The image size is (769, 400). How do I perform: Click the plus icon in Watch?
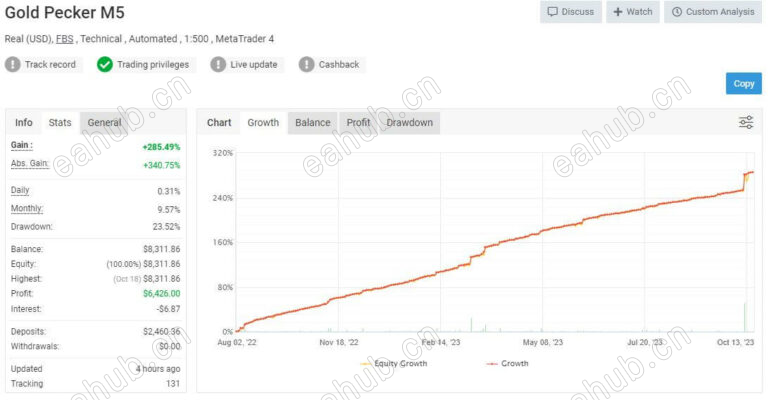618,12
